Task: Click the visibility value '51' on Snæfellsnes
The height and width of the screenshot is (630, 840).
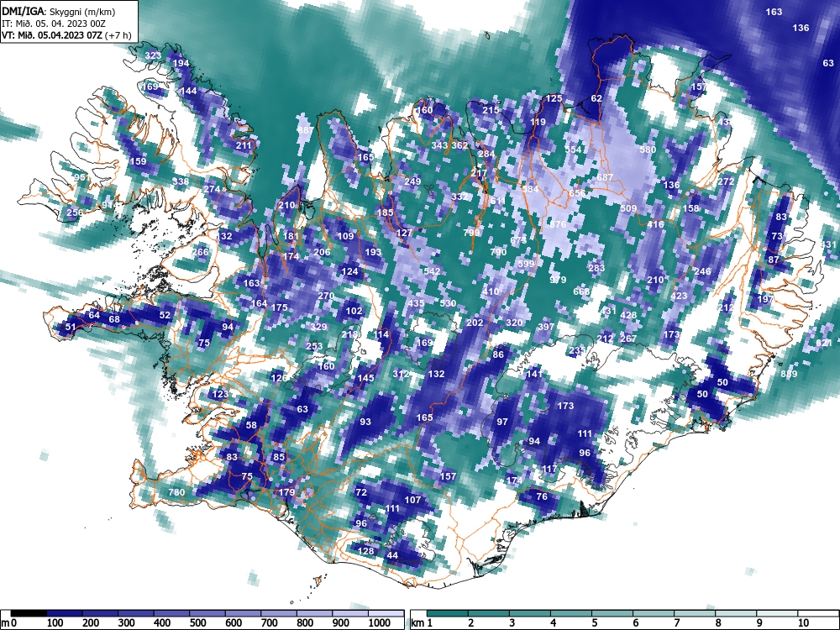Action: [x=71, y=328]
